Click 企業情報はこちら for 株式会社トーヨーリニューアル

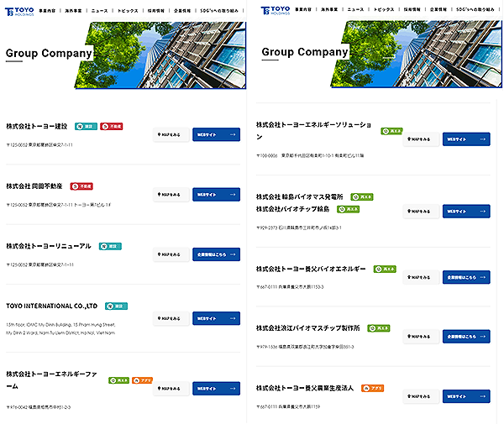click(216, 254)
